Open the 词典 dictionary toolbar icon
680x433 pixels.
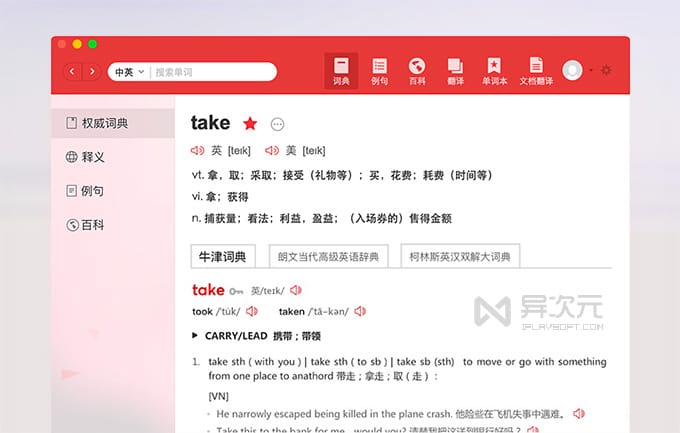(341, 71)
